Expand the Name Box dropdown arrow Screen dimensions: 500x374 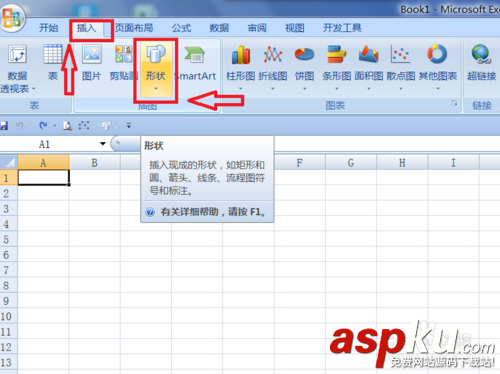point(103,144)
